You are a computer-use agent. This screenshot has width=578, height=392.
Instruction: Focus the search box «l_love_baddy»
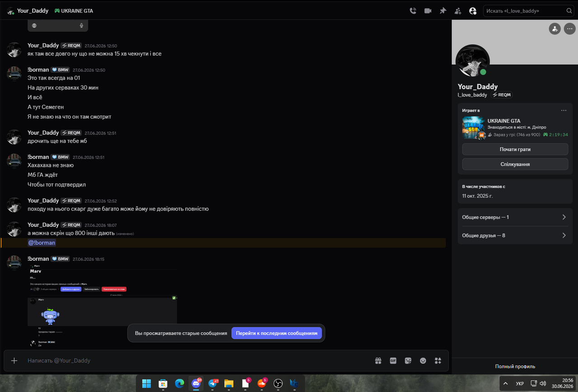point(529,11)
